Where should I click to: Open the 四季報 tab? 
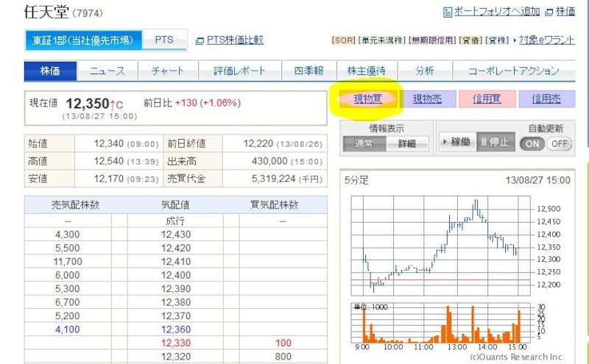point(308,71)
